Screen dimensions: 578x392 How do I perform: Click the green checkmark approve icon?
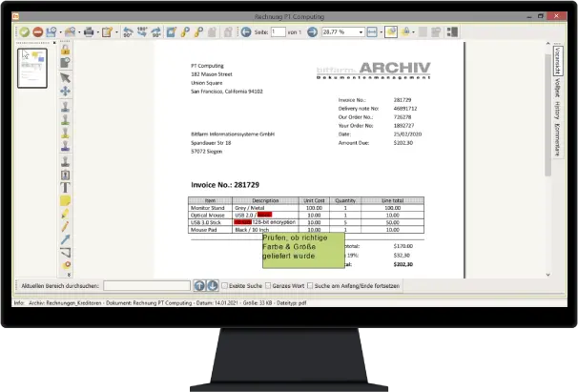tap(25, 32)
